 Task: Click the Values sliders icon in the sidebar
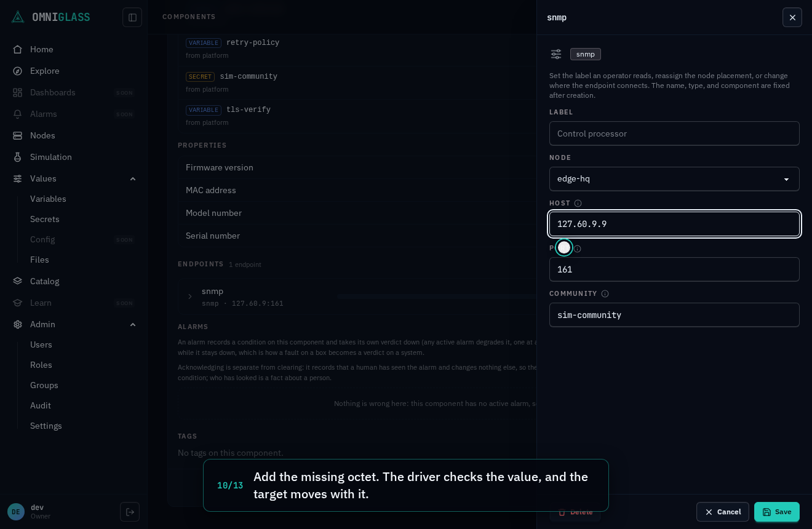[x=18, y=178]
